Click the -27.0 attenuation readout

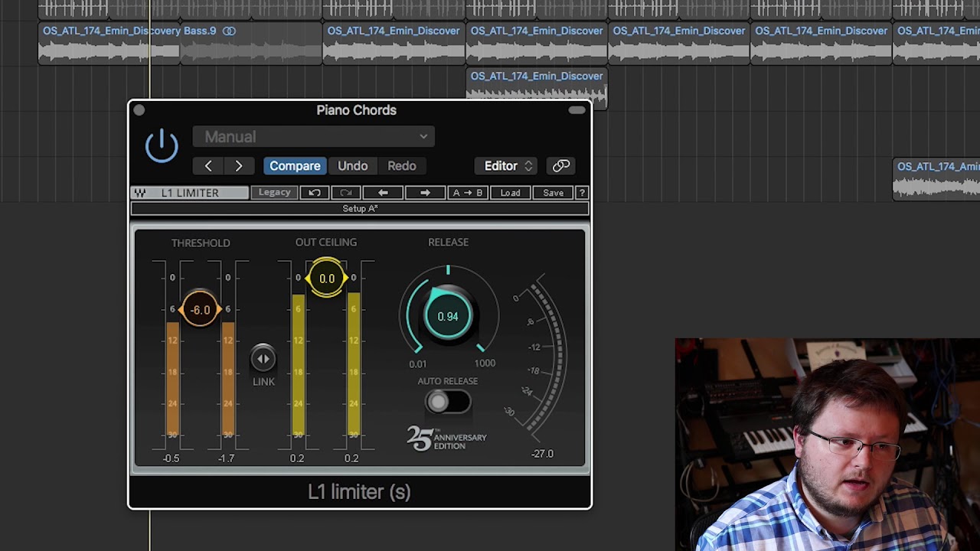pos(542,454)
